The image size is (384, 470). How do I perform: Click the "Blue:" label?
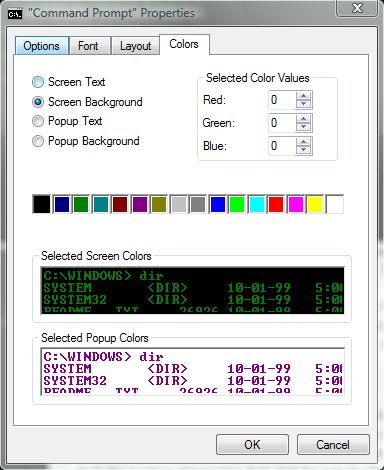(x=215, y=146)
